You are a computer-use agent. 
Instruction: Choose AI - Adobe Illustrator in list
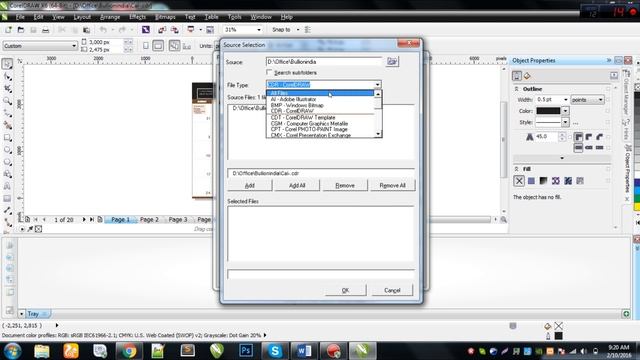coord(320,99)
